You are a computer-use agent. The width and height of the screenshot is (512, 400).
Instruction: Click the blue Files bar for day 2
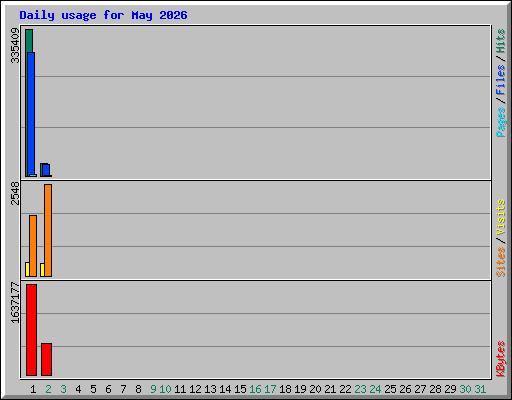click(x=46, y=170)
